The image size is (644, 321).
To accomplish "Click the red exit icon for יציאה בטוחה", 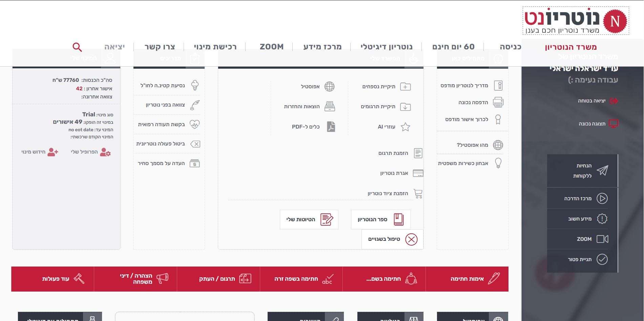I will (x=614, y=101).
